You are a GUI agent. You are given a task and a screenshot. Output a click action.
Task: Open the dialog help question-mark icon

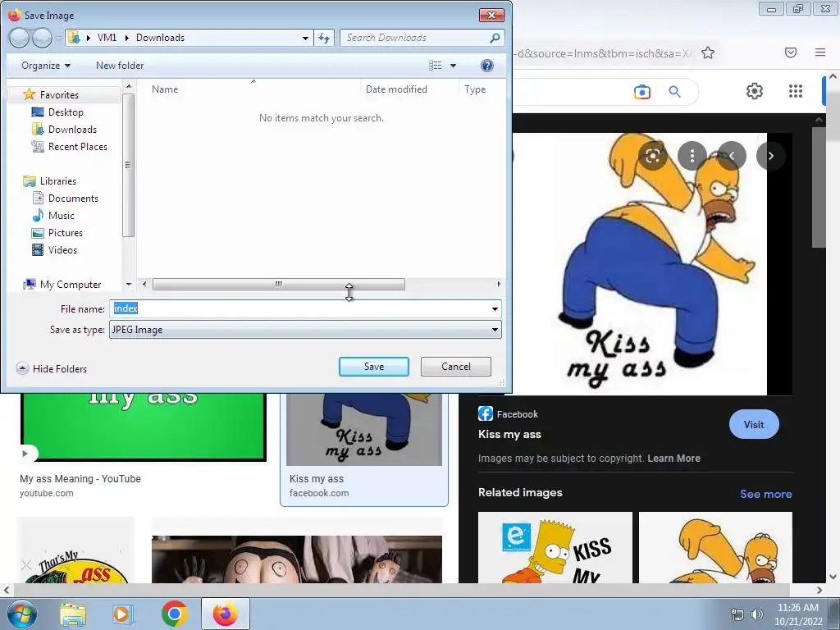[x=487, y=66]
